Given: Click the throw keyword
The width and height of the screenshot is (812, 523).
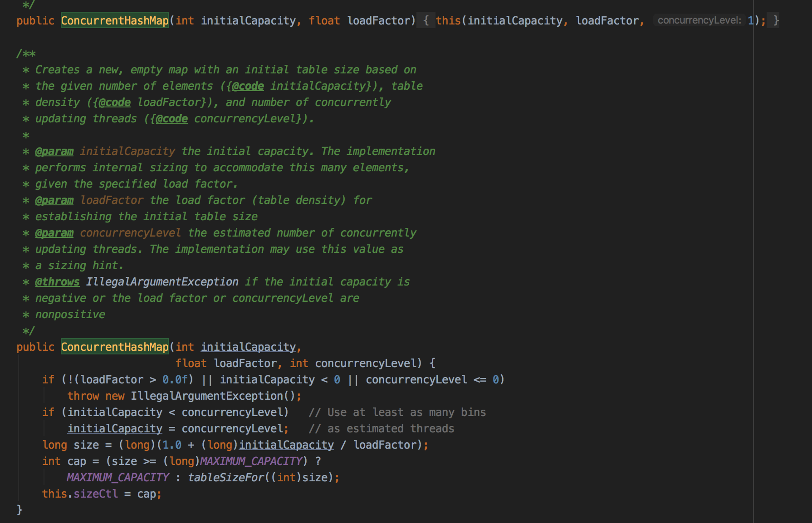Looking at the screenshot, I should [x=83, y=396].
